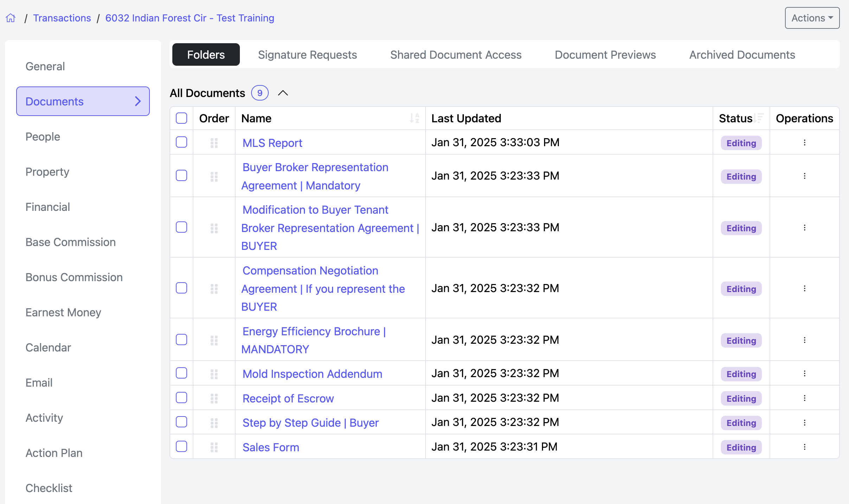Expand the Documents sidebar arrow
The height and width of the screenshot is (504, 849).
(x=138, y=102)
